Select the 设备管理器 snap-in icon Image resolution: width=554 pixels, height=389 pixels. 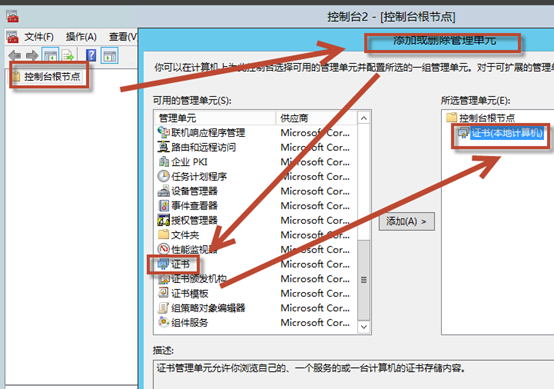(x=163, y=191)
